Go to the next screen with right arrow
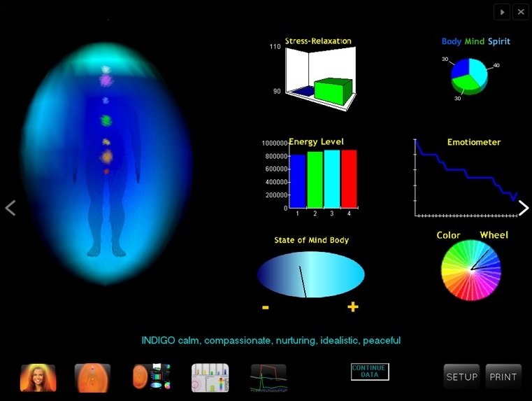Viewport: 532px width, 401px height. [x=523, y=208]
